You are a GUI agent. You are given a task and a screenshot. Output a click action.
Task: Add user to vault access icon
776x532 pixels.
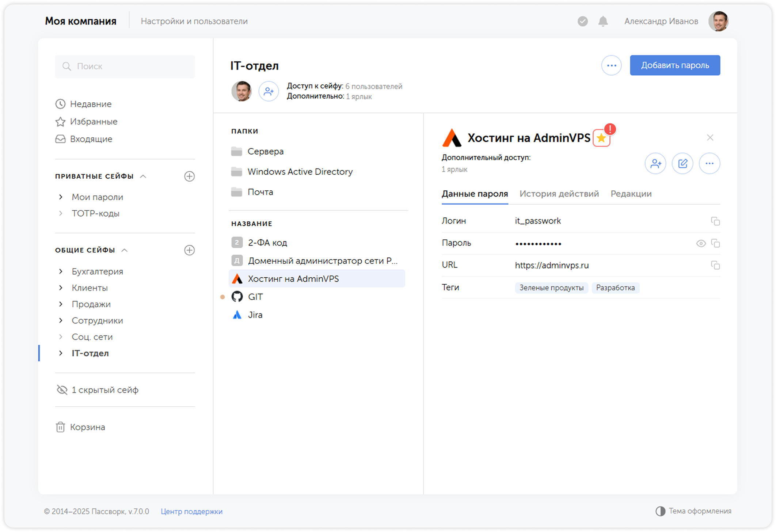point(269,91)
